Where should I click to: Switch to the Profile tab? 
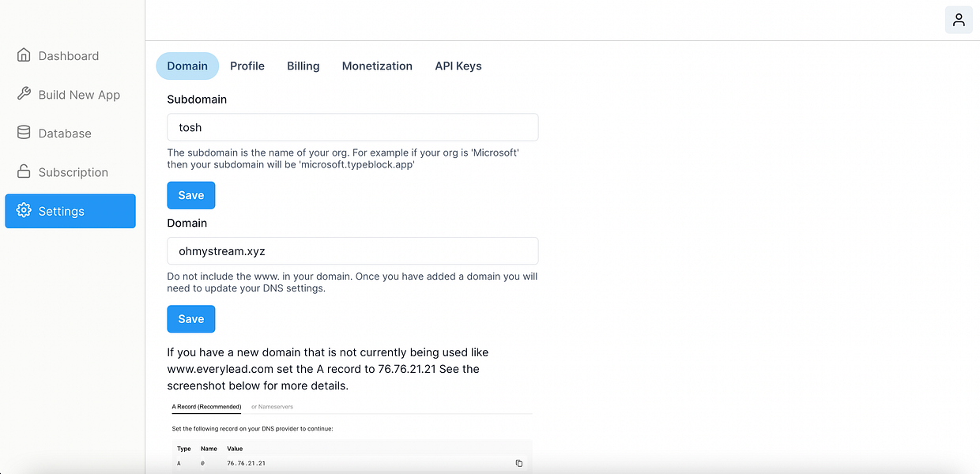[x=247, y=66]
